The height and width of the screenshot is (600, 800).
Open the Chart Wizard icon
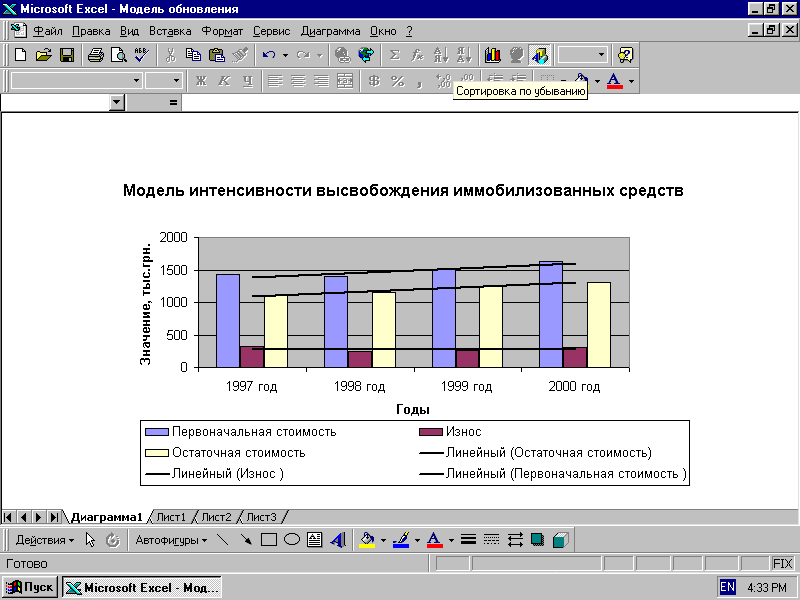pos(493,55)
